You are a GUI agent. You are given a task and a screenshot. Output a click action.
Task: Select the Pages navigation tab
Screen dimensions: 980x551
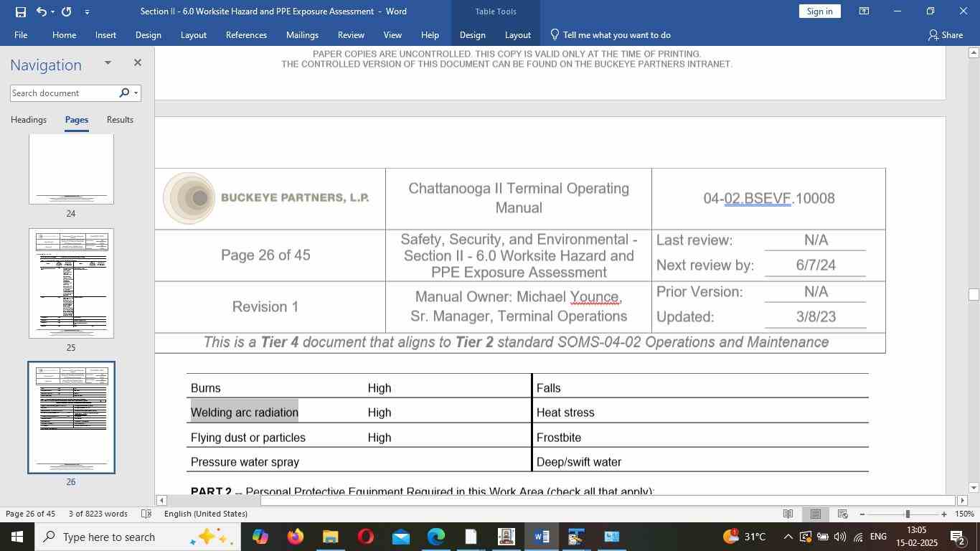pos(77,120)
